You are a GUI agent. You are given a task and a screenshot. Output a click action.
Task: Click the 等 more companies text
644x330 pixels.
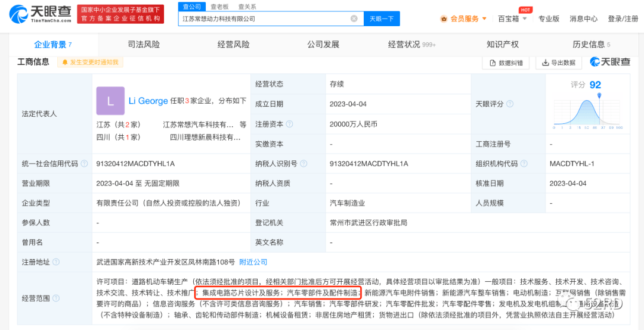pyautogui.click(x=243, y=124)
